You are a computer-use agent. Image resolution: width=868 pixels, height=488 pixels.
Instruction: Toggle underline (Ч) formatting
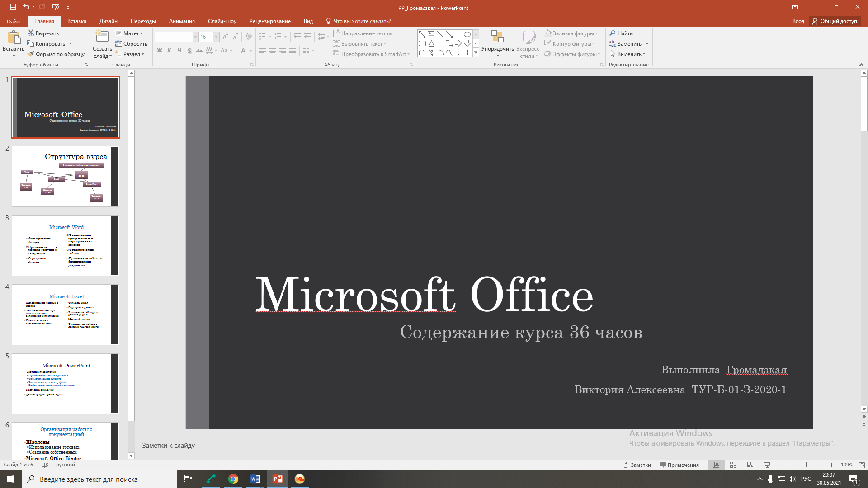179,51
